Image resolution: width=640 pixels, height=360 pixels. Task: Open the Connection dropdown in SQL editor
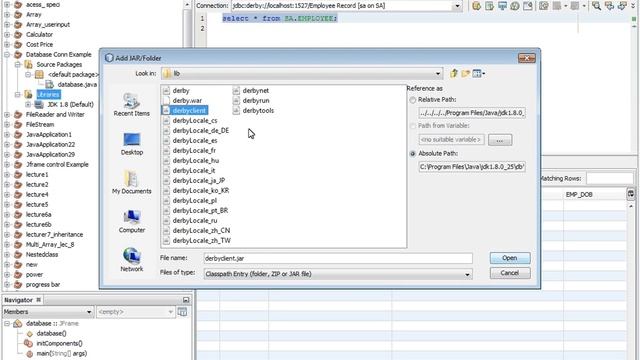pyautogui.click(x=458, y=6)
